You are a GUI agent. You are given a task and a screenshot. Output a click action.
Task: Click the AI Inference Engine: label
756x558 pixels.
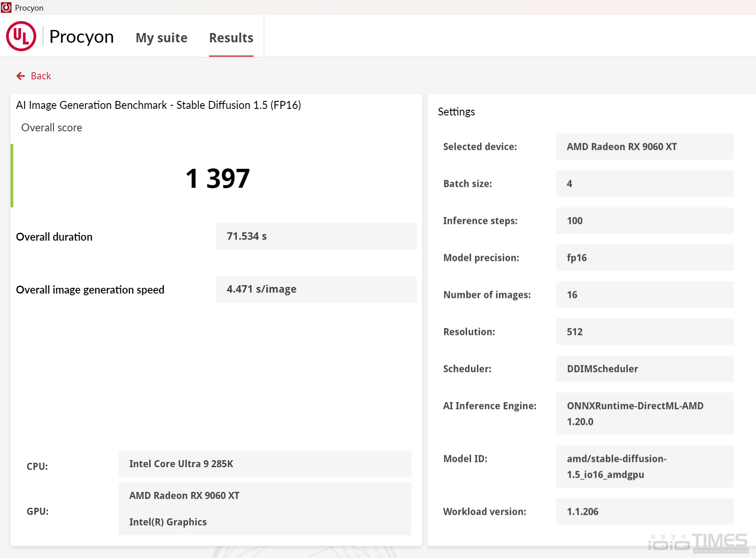(490, 406)
